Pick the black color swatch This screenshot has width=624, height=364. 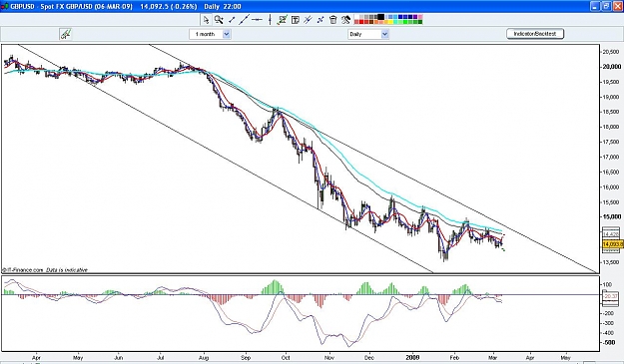coord(380,17)
